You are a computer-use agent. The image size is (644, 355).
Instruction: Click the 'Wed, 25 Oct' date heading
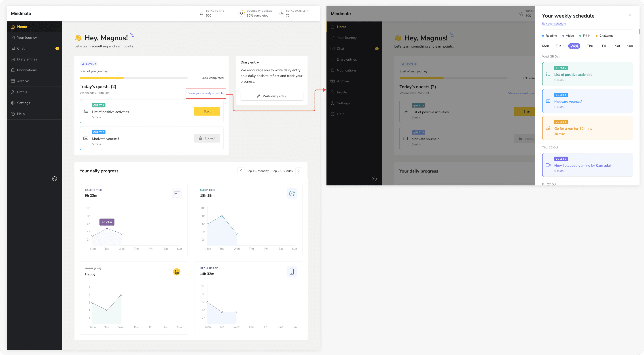(551, 57)
